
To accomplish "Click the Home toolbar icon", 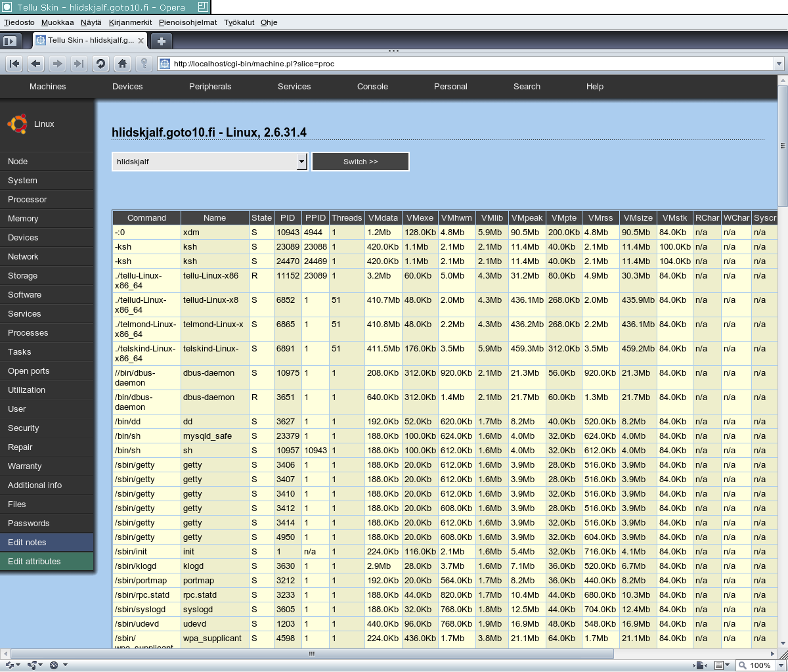I will click(123, 64).
